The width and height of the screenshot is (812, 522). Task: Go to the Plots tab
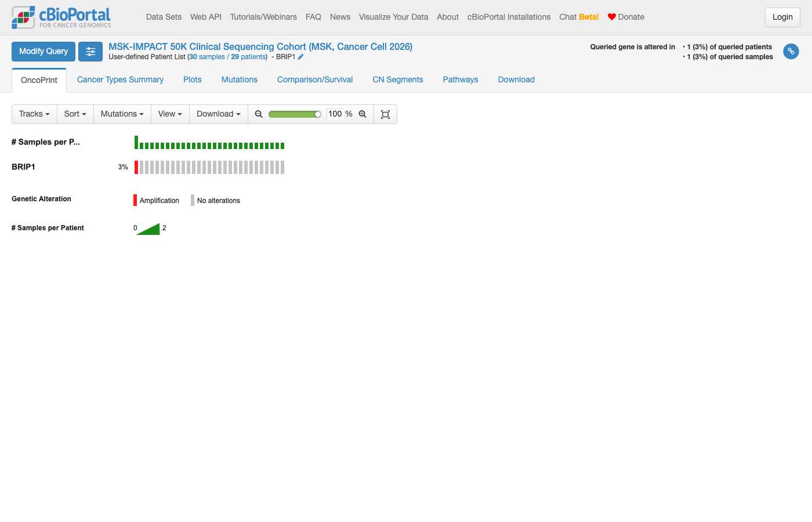pyautogui.click(x=193, y=80)
